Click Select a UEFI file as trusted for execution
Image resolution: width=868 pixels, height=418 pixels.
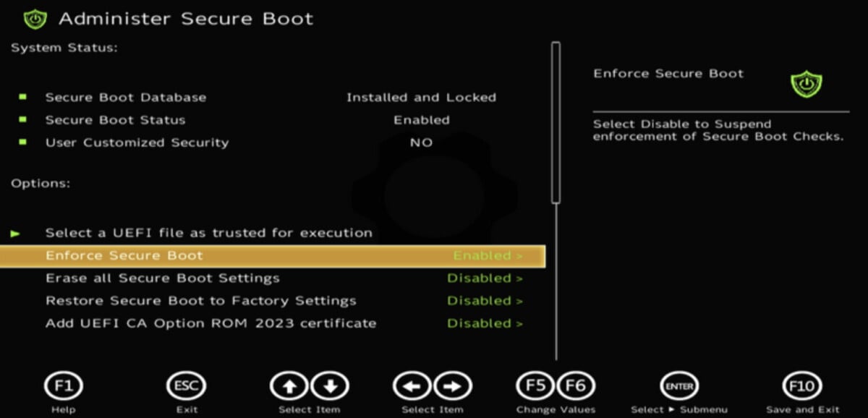coord(208,233)
